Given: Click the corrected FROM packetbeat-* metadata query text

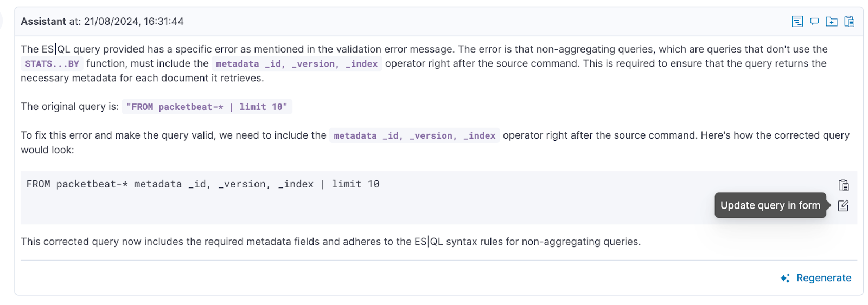Looking at the screenshot, I should pos(203,184).
